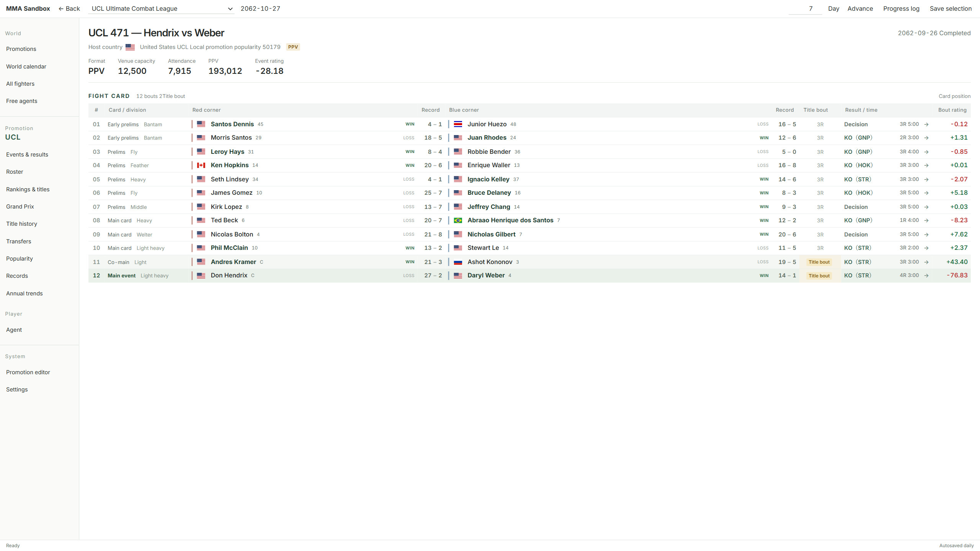
Task: Click Canada flag next to Ken Hopkins
Action: 201,165
